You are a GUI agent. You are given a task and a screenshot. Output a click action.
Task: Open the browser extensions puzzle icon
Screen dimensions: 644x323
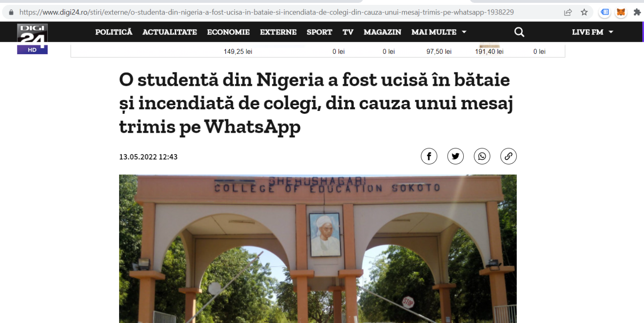[x=637, y=12]
